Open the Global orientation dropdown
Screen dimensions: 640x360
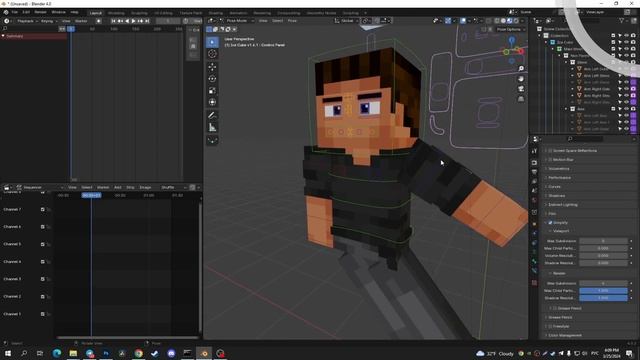(347, 20)
